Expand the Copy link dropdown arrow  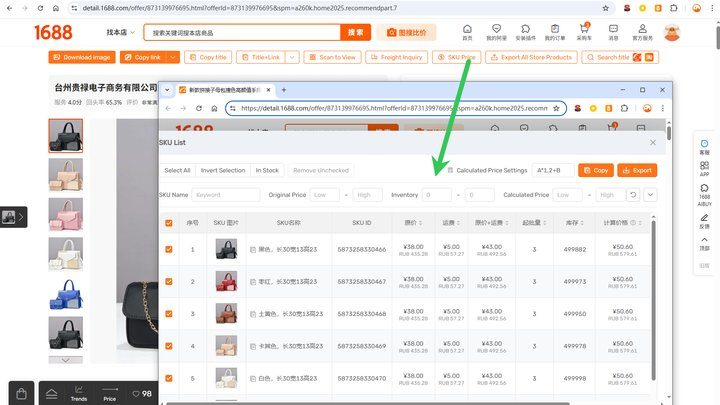173,57
